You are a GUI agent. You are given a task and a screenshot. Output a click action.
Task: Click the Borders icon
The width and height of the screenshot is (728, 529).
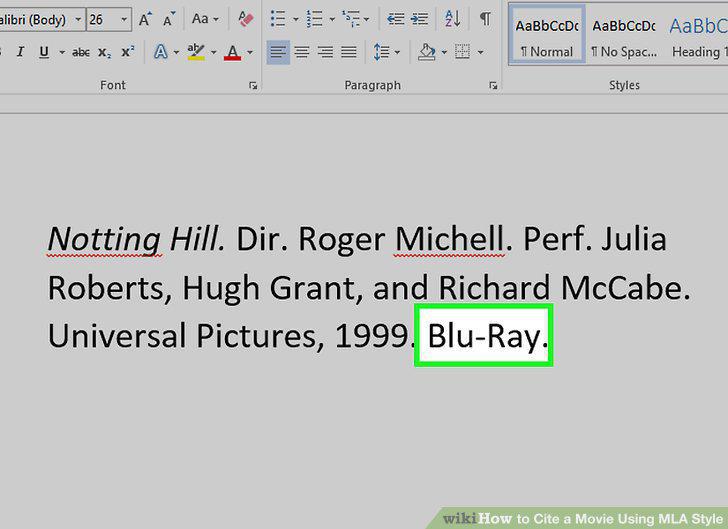coord(462,52)
